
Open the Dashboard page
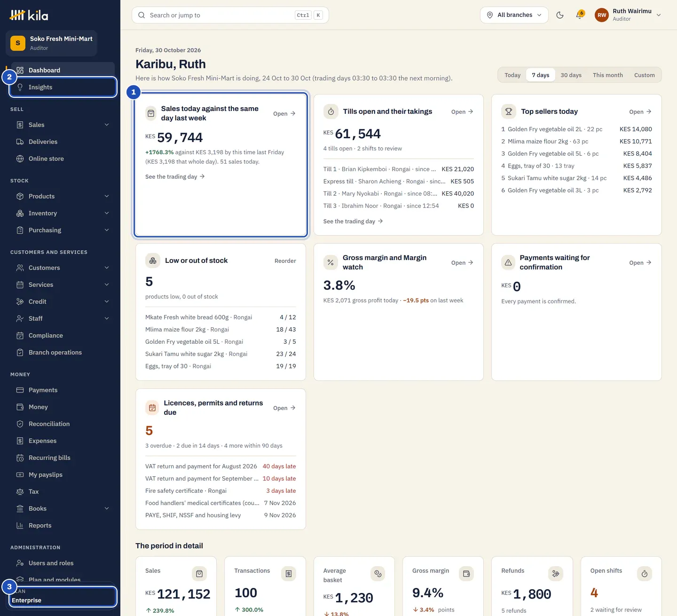click(x=63, y=70)
